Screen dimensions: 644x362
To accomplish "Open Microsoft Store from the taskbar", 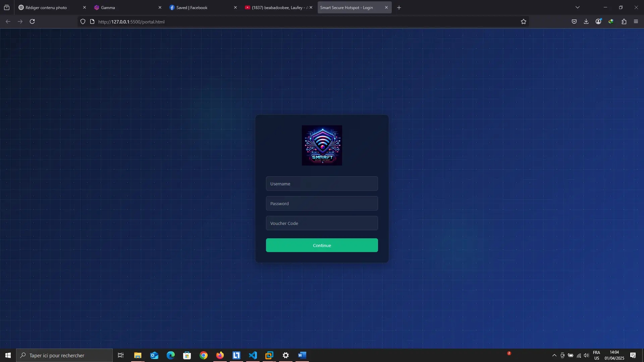I will click(187, 355).
